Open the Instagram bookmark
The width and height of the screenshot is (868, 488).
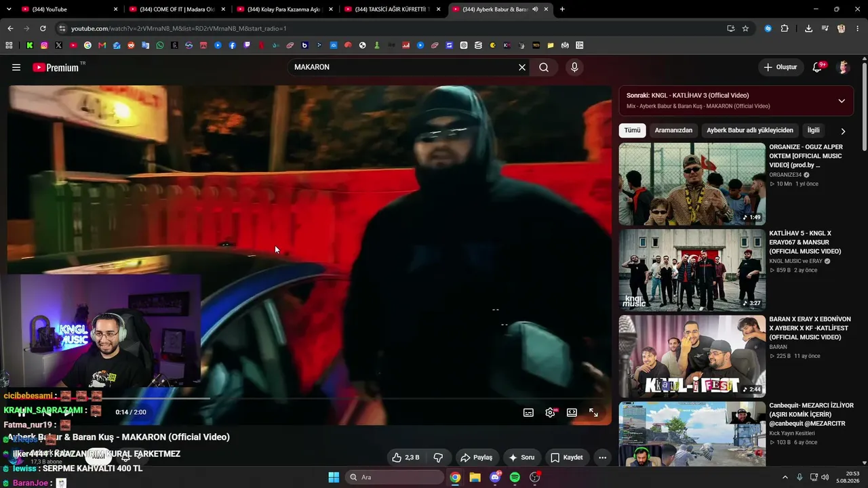click(x=44, y=45)
